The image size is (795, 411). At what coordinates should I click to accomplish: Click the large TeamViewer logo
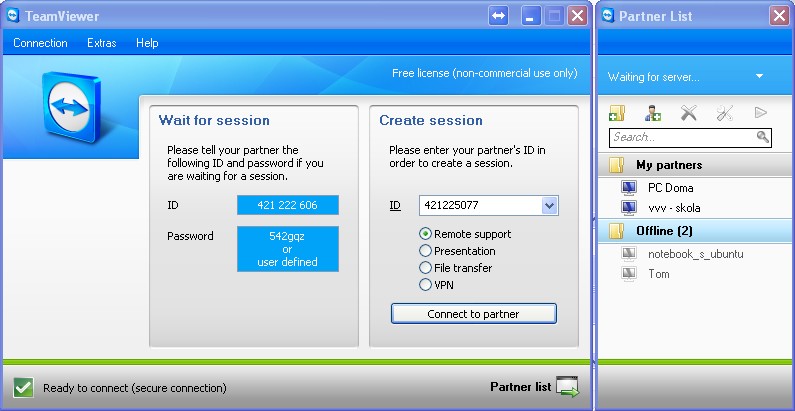[71, 106]
